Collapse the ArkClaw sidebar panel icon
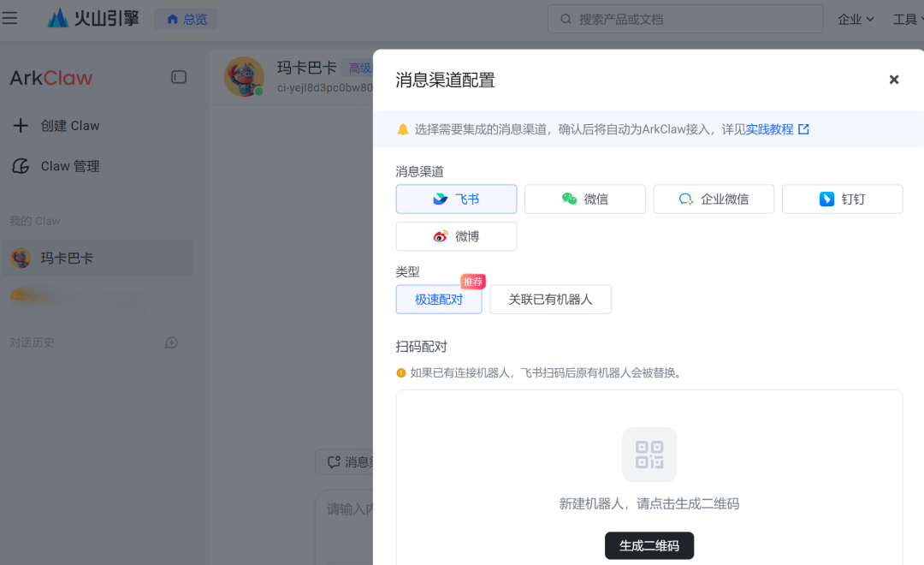 pos(179,77)
